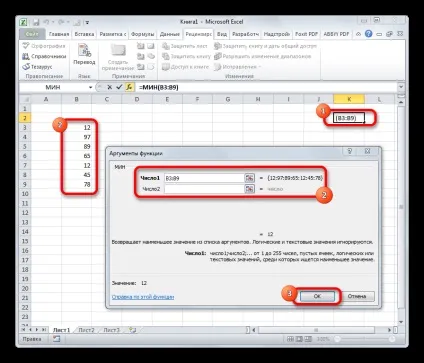Click Доступ к книге share workbook
This screenshot has height=363, width=424.
185,67
